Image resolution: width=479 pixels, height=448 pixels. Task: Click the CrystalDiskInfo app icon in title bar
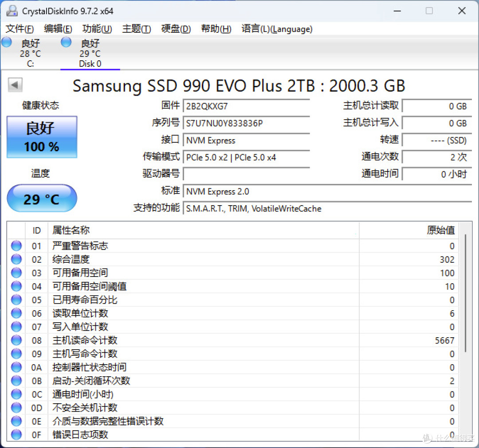tap(12, 11)
